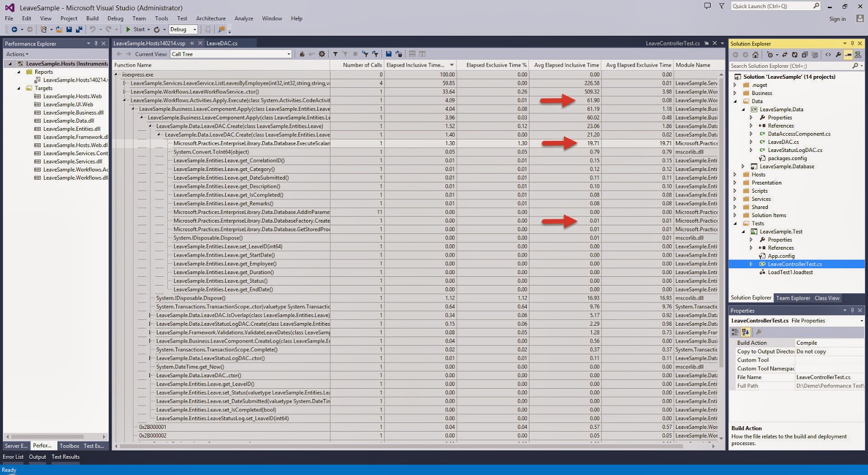Image resolution: width=868 pixels, height=475 pixels.
Task: Click Collapse All in Solution Explorer
Action: 805,55
